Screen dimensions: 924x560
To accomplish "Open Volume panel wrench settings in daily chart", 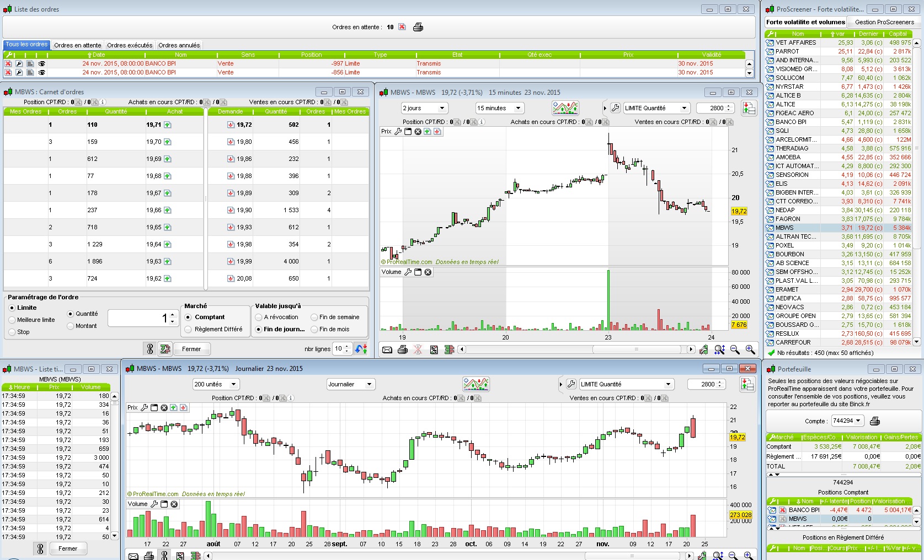I will point(154,504).
